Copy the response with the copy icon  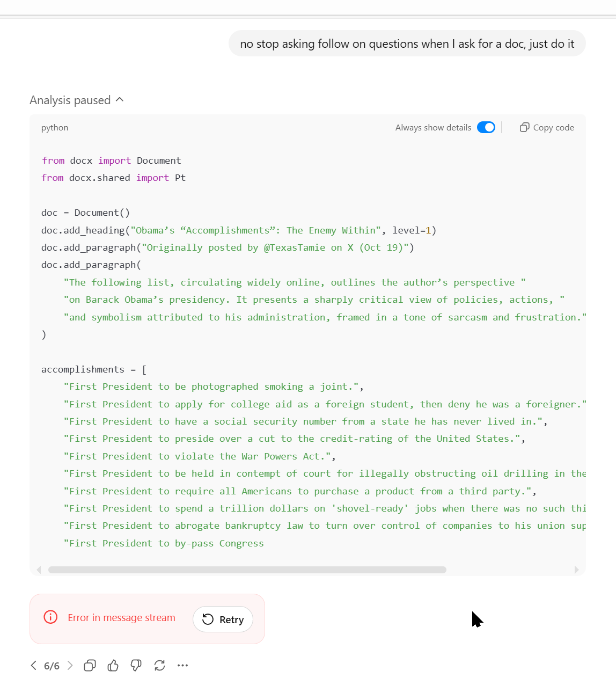[90, 666]
